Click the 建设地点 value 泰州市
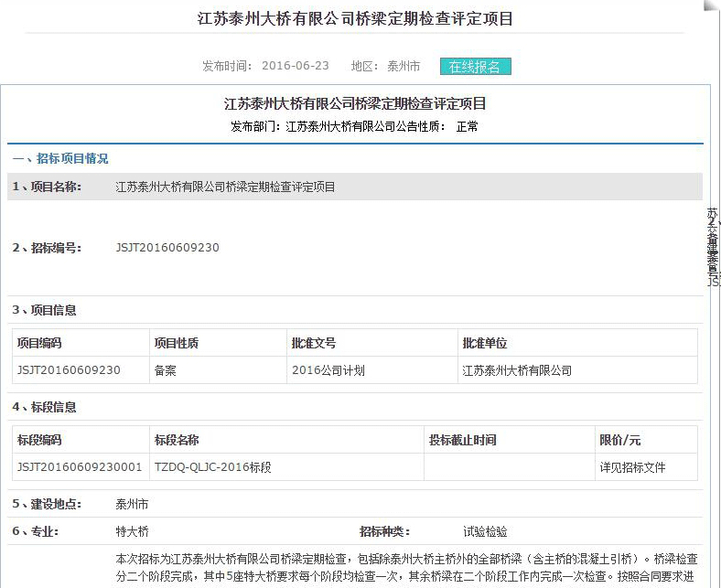Screen dimensions: 721x588 tap(132, 505)
